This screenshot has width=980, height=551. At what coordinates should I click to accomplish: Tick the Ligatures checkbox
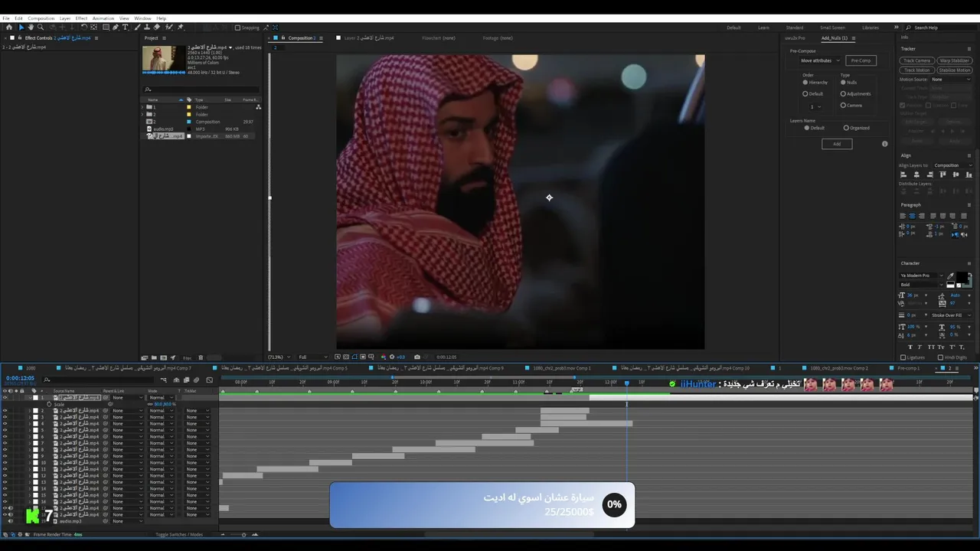click(903, 357)
